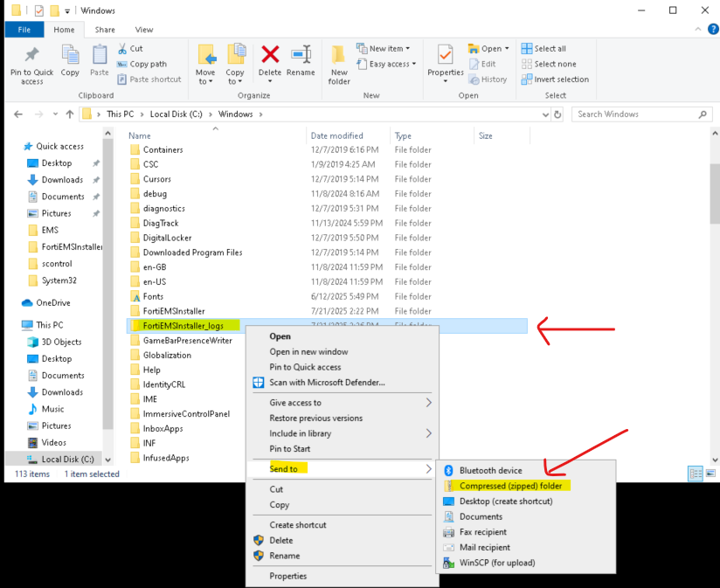
Task: Choose Compressed (zipped) folder
Action: pos(525,486)
